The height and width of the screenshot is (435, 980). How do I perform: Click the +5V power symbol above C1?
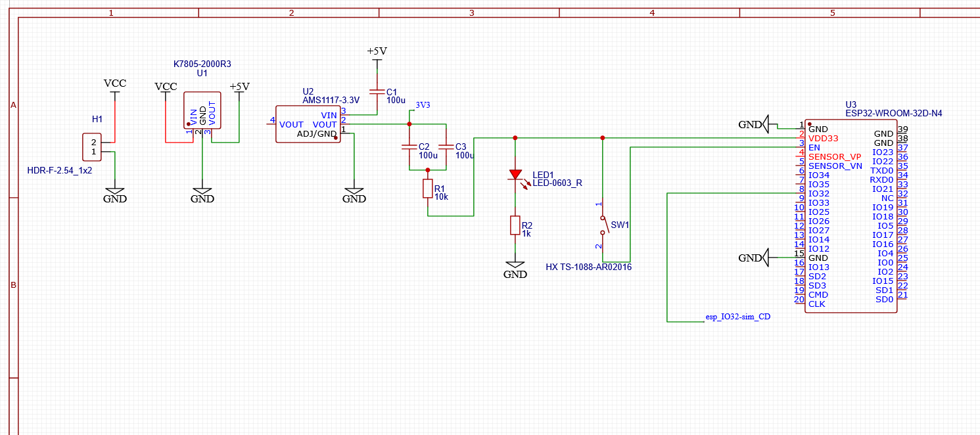coord(377,52)
